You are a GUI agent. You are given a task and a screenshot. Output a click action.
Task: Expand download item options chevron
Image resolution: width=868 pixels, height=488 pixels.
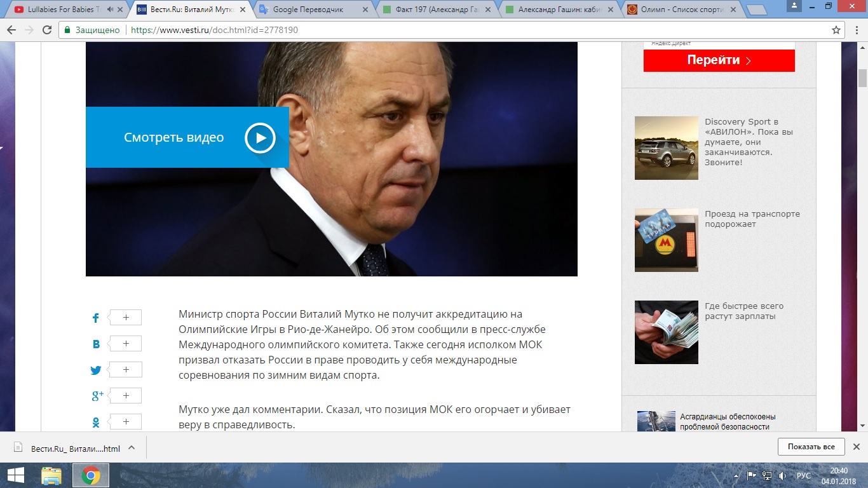point(132,447)
